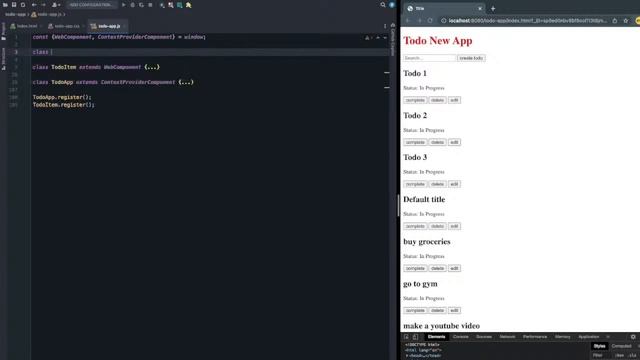Open the editor tabs more options menu
The image size is (640, 360).
[385, 26]
